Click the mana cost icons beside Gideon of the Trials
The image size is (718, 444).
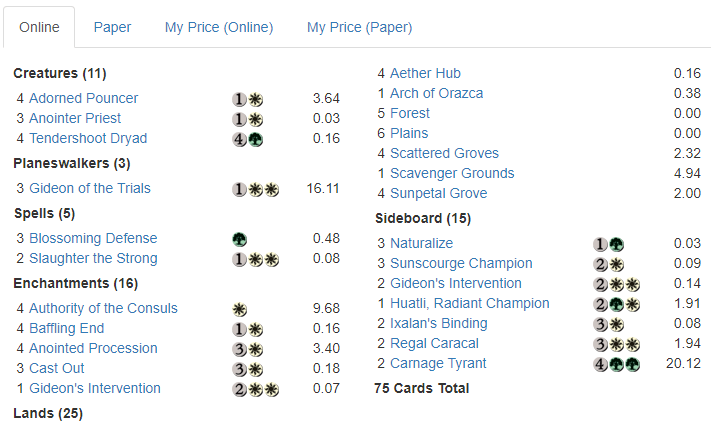pyautogui.click(x=256, y=188)
